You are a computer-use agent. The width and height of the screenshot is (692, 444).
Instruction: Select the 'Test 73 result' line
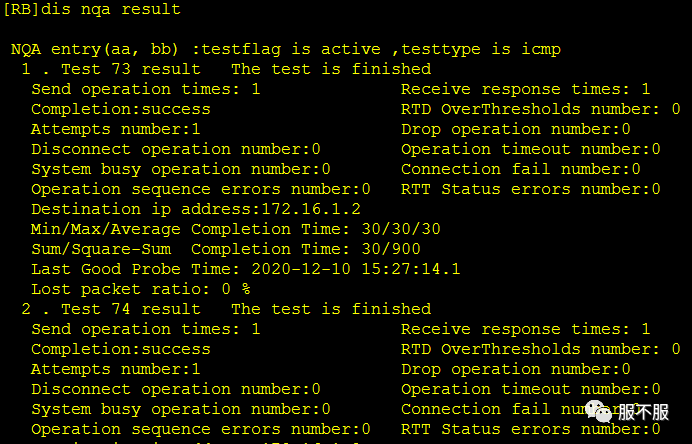click(x=226, y=69)
